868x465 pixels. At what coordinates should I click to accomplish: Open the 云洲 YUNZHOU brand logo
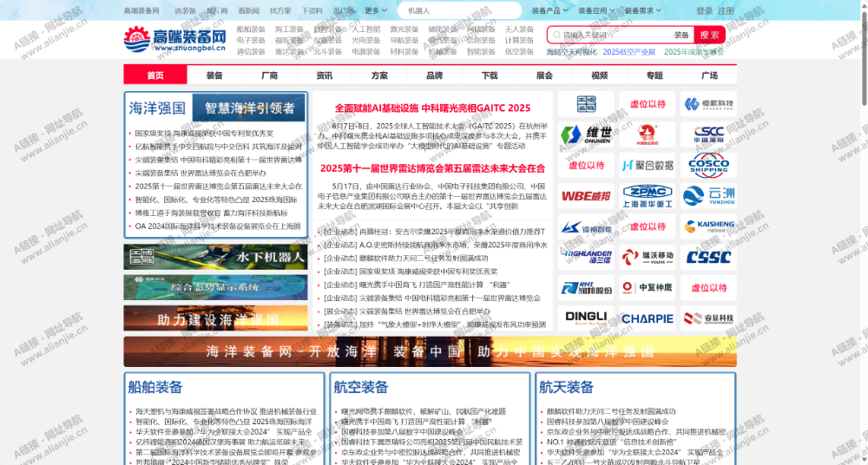click(x=708, y=196)
